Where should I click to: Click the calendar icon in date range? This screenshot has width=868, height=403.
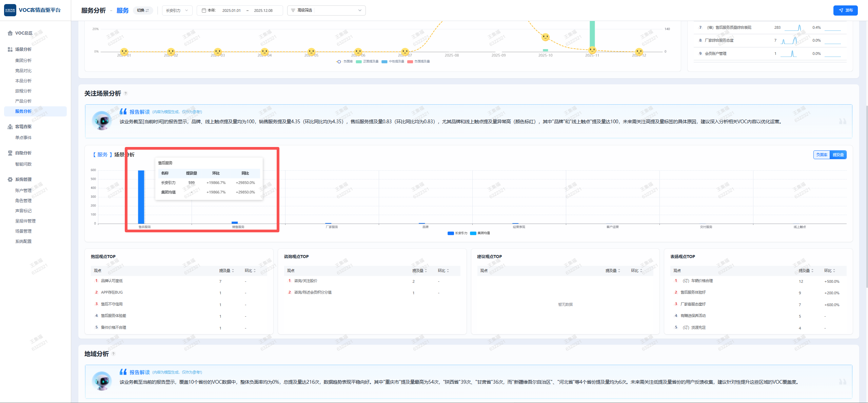(204, 10)
